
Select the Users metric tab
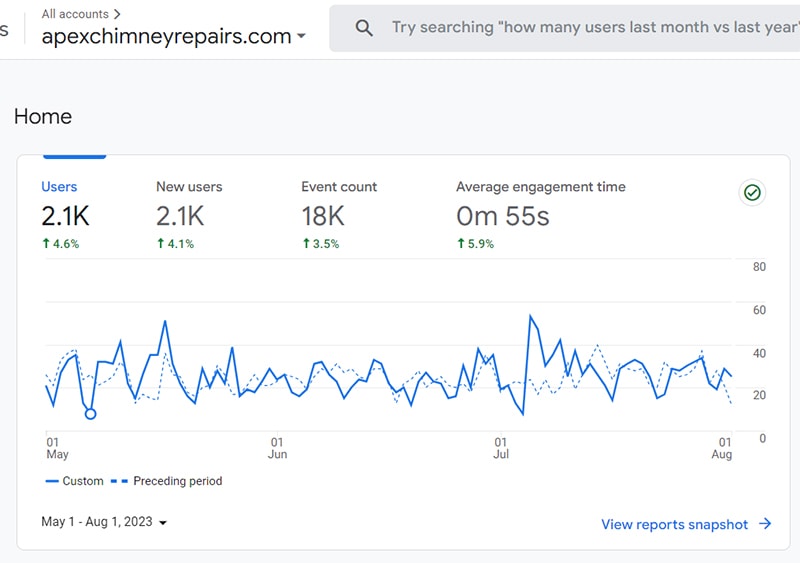[59, 187]
